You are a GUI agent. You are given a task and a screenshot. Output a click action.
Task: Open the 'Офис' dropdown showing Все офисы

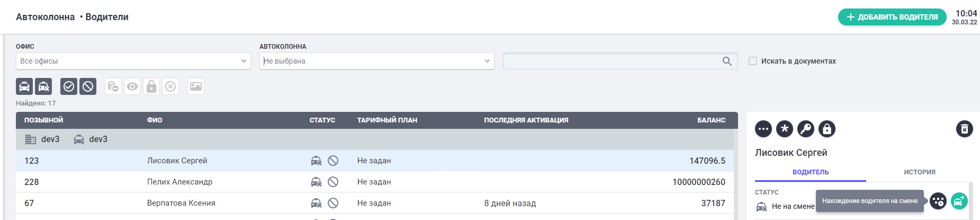click(133, 61)
